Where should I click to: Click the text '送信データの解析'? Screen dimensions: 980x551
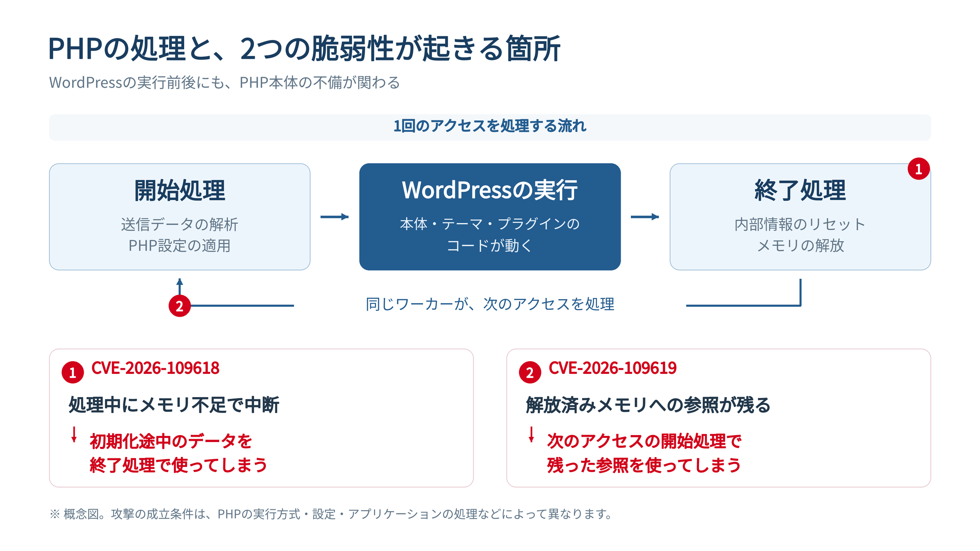(x=180, y=224)
